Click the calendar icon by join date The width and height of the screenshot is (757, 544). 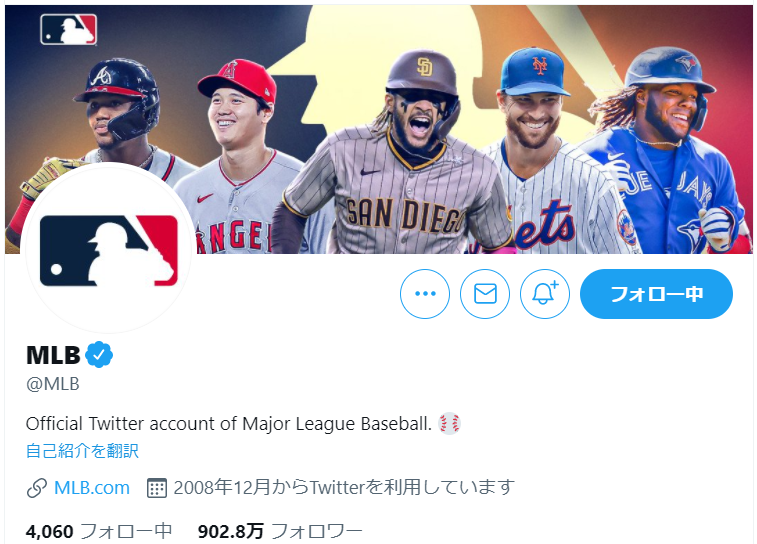156,488
